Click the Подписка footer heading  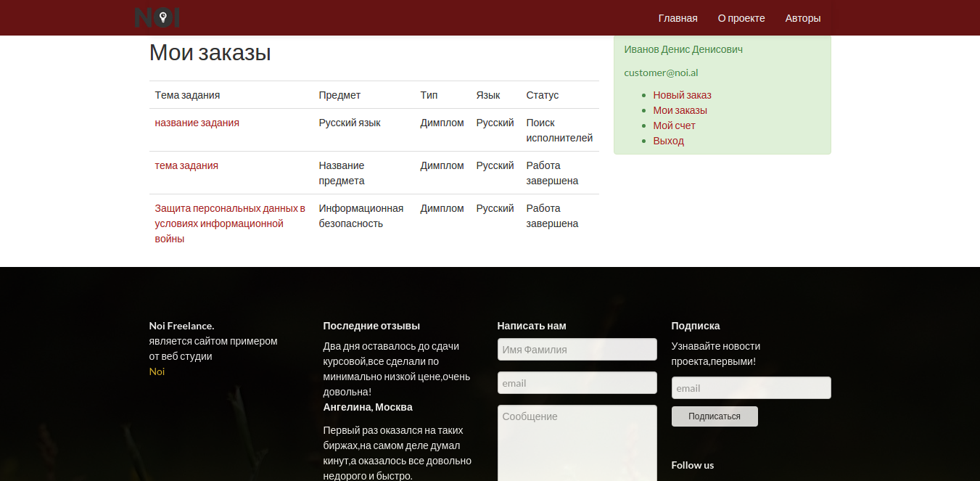coord(696,326)
